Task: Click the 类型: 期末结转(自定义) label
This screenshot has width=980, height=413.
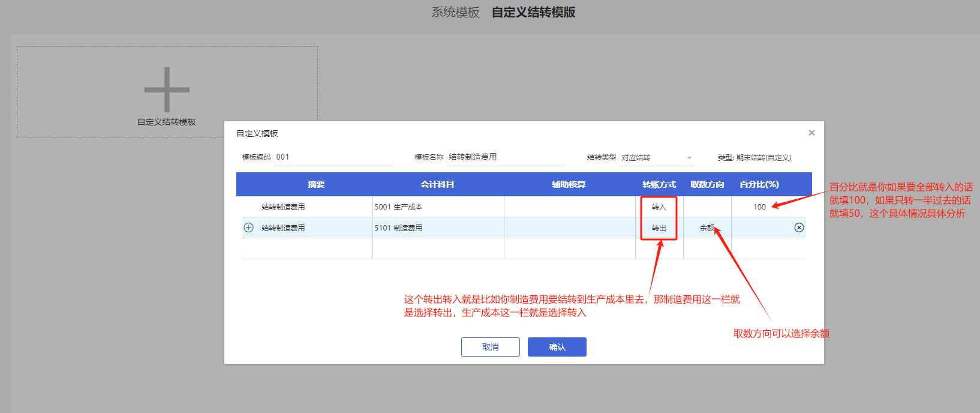Action: click(x=754, y=157)
